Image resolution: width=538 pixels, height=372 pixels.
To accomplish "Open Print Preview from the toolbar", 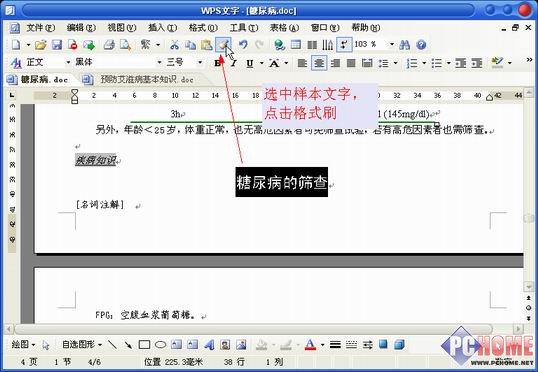I will [126, 45].
